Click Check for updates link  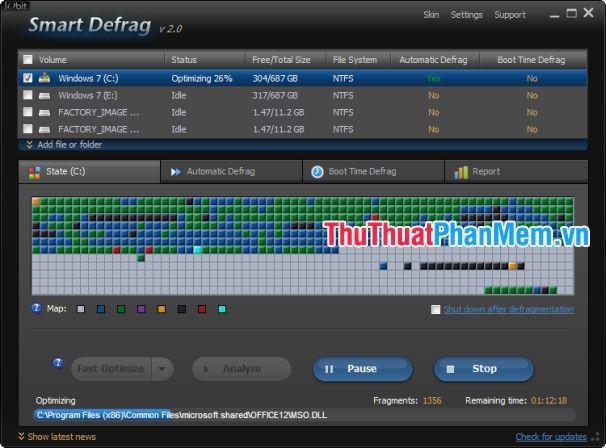tap(551, 437)
